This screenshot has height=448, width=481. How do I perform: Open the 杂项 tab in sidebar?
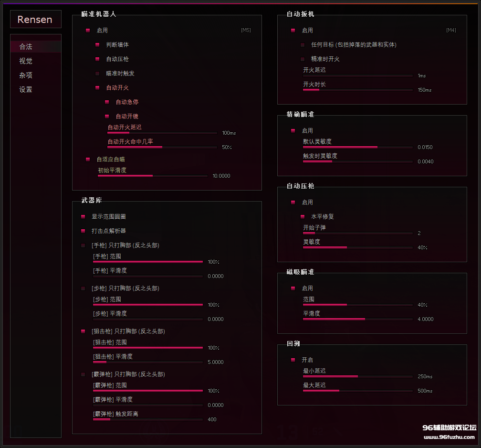pos(26,75)
